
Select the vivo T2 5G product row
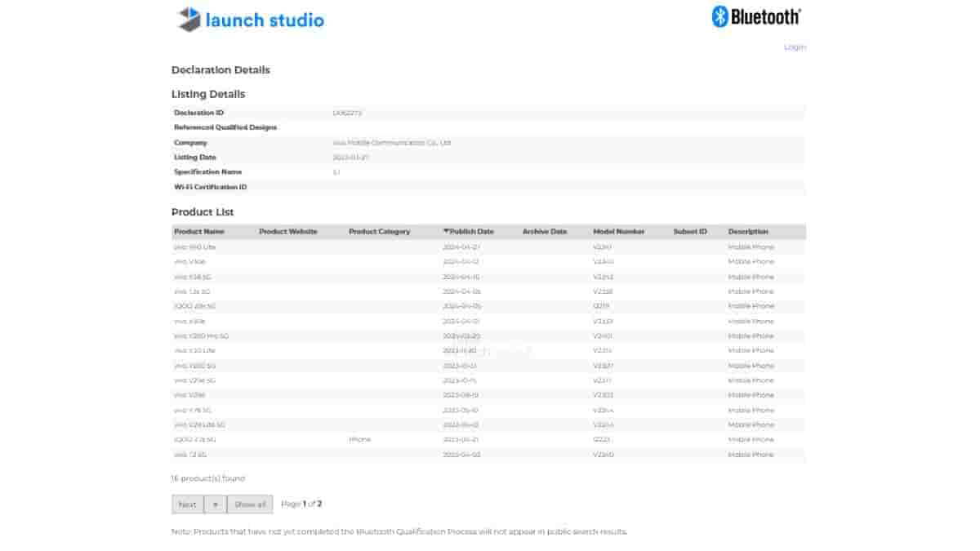pos(190,455)
